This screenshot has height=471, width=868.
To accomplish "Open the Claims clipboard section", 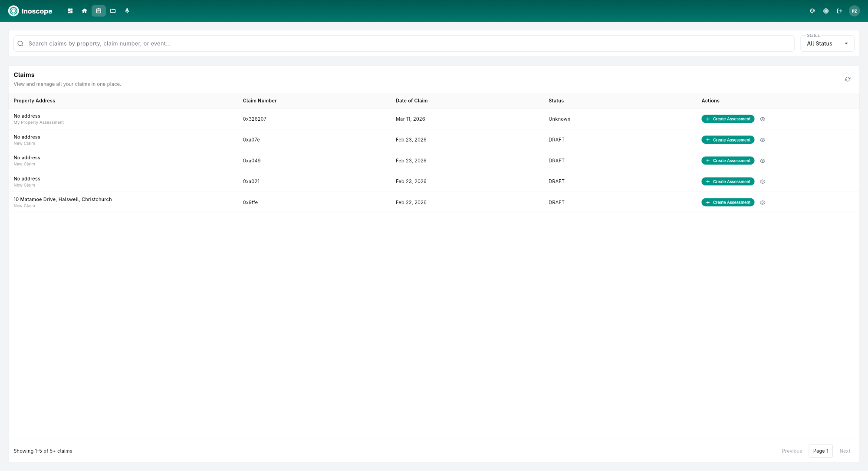I will pos(99,10).
